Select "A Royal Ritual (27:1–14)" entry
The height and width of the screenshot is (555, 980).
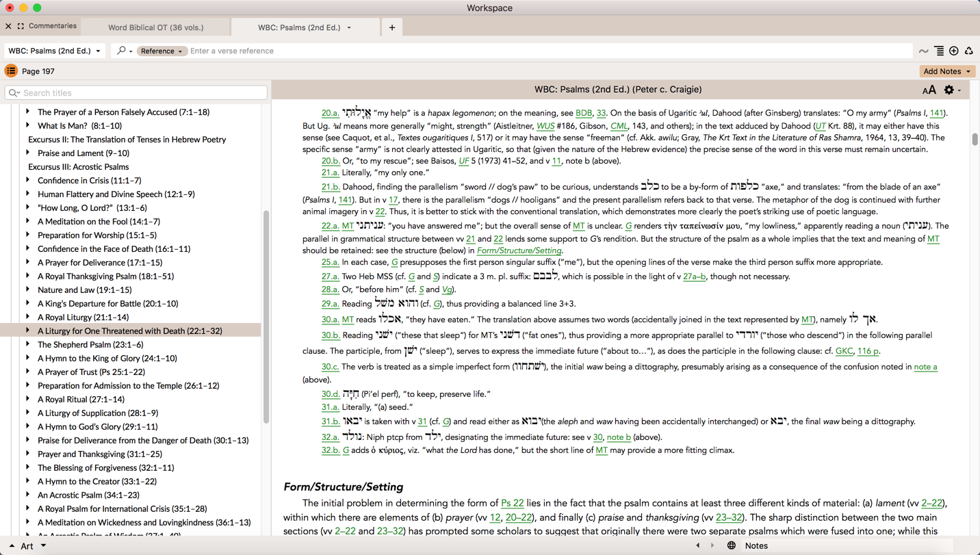coord(81,399)
